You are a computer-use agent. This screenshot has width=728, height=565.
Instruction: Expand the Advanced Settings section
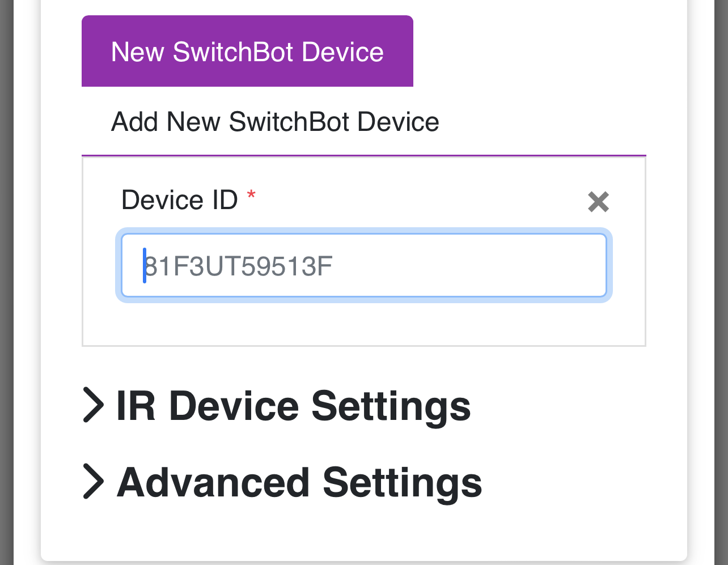pos(299,482)
